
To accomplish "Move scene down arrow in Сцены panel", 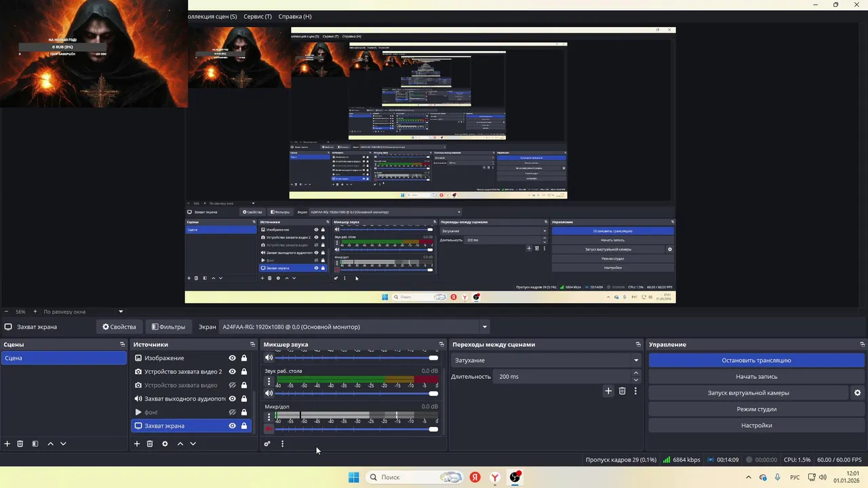I will coord(63,444).
